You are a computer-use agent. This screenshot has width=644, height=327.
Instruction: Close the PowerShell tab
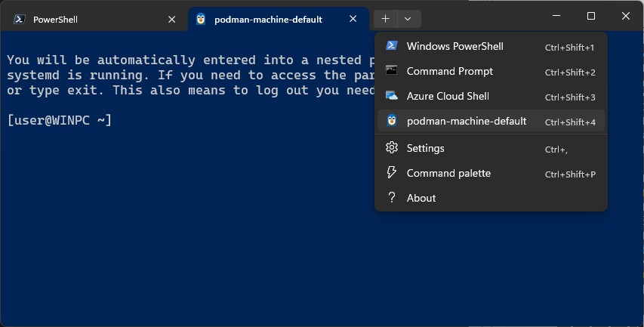point(172,20)
